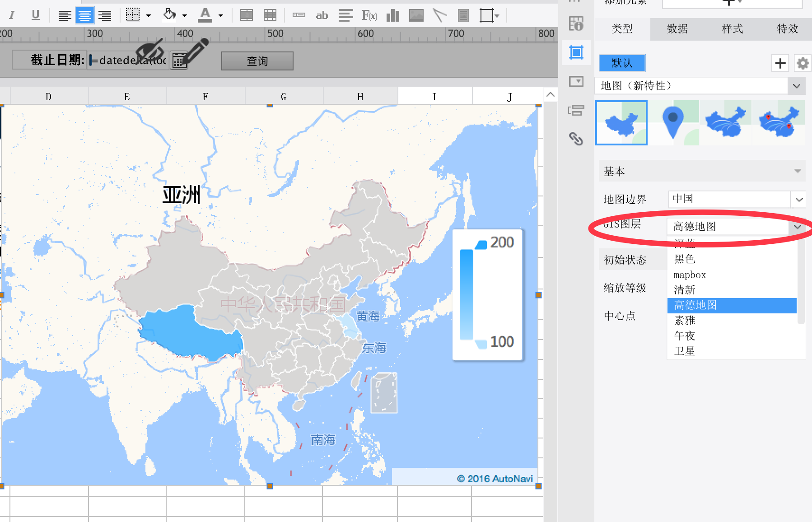Select column header D
Image resolution: width=812 pixels, height=522 pixels.
(49, 96)
